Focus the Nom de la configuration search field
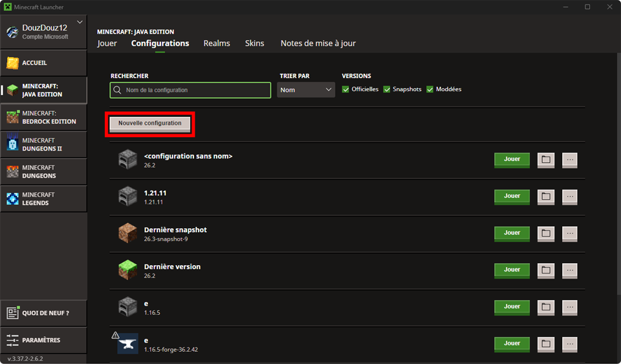Viewport: 621px width, 364px height. pyautogui.click(x=190, y=91)
